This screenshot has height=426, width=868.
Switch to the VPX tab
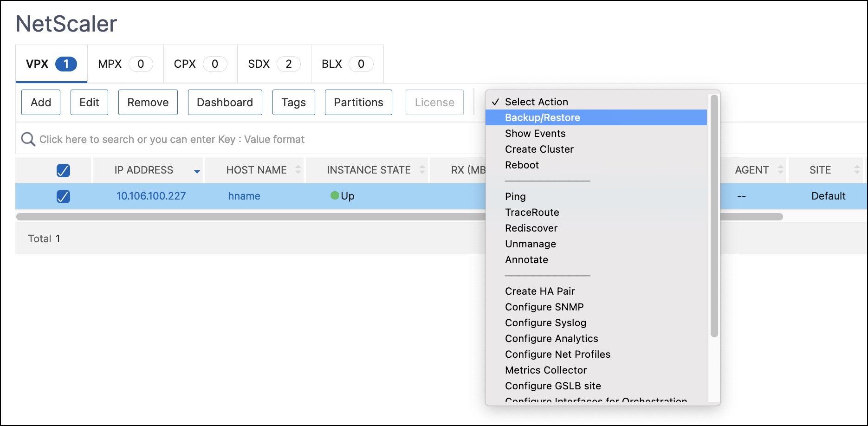tap(52, 64)
